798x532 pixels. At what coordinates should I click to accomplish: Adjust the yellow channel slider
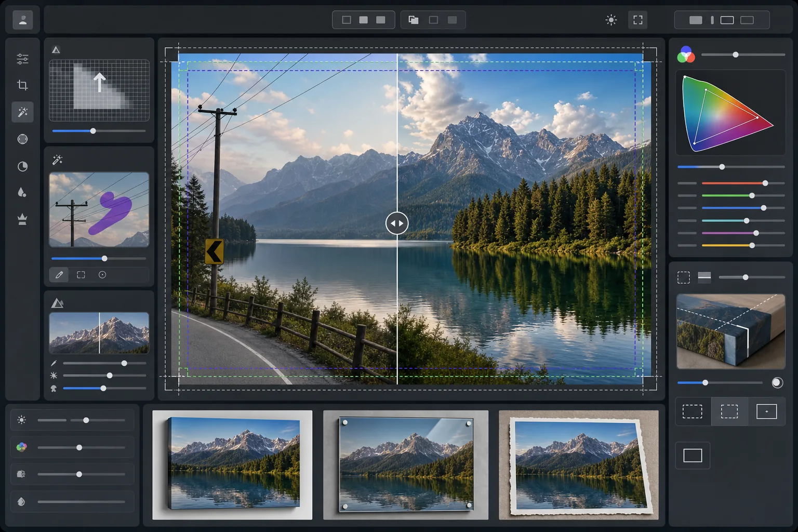click(x=743, y=245)
